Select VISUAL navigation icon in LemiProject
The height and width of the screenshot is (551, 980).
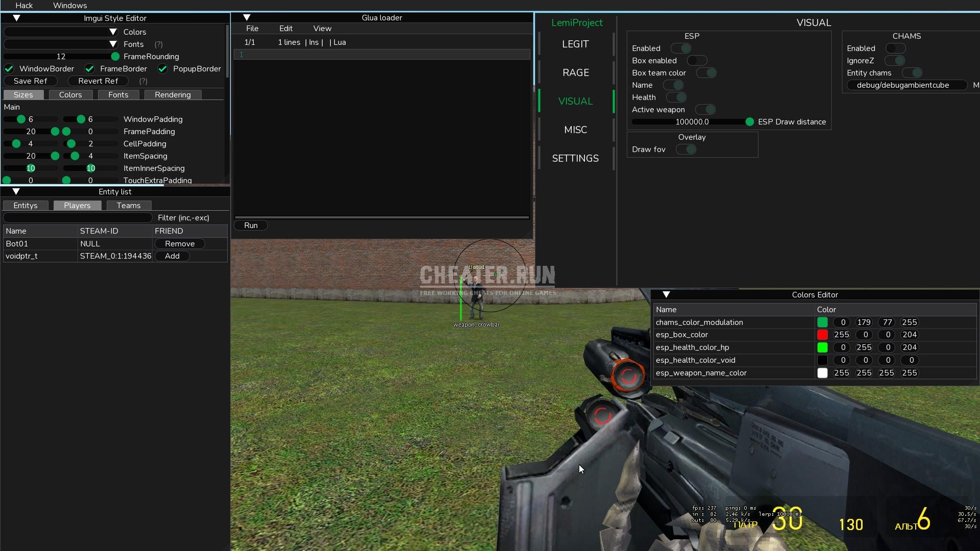[575, 101]
